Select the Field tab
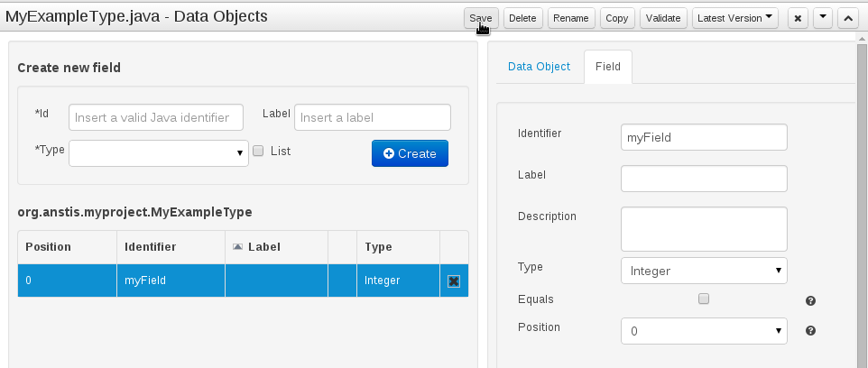Viewport: 868px width, 368px height. coord(607,67)
